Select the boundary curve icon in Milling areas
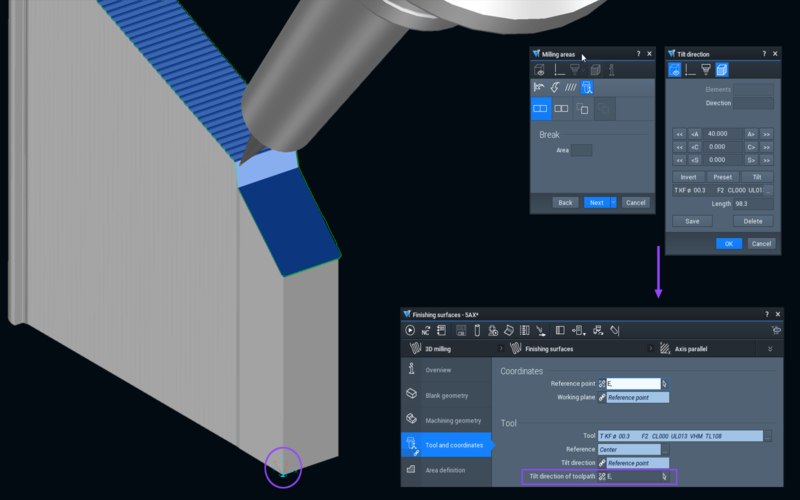This screenshot has width=800, height=500. point(539,87)
